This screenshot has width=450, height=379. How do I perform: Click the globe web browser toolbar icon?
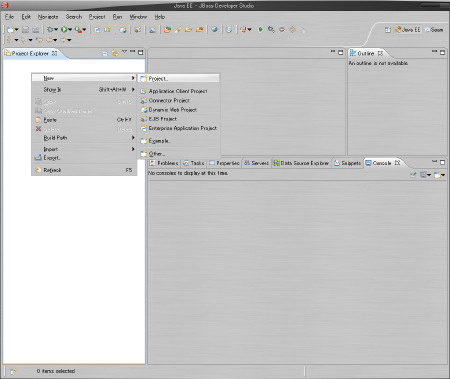[214, 30]
